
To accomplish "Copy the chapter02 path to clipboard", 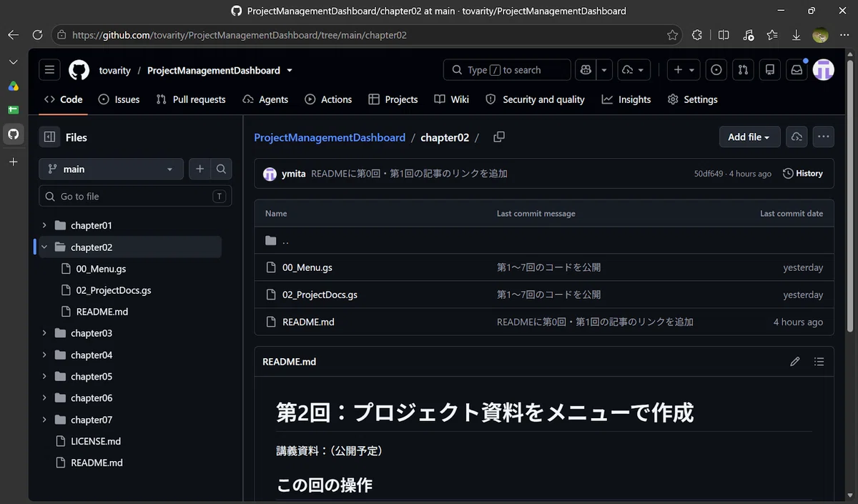I will [x=499, y=137].
